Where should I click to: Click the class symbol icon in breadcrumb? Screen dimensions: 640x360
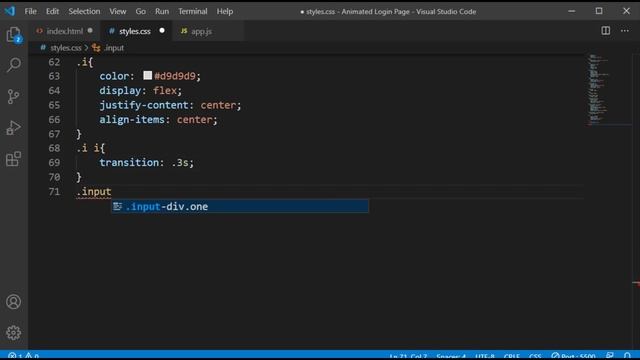96,48
